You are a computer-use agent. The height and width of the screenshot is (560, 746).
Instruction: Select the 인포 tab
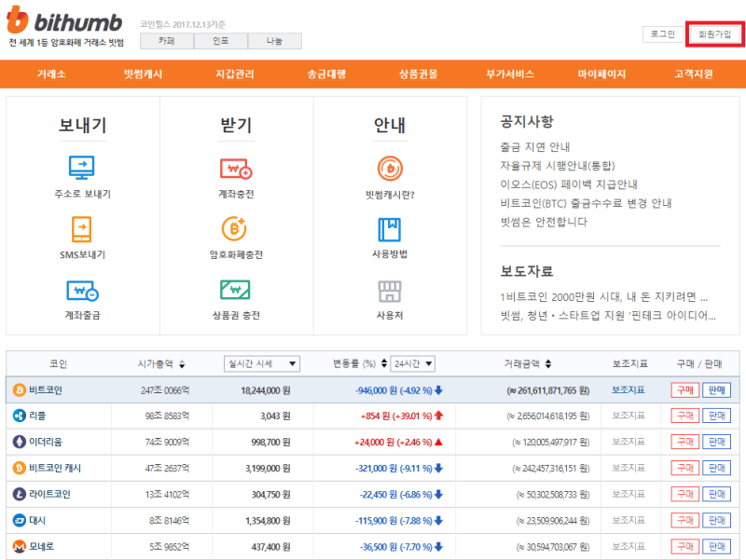[221, 41]
